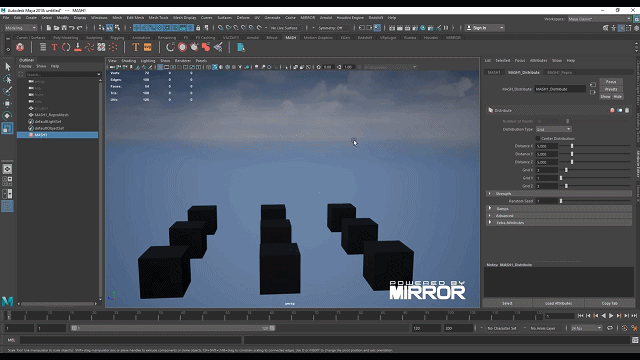Open a scene via folder icon
This screenshot has height=360, width=640.
tap(56, 28)
